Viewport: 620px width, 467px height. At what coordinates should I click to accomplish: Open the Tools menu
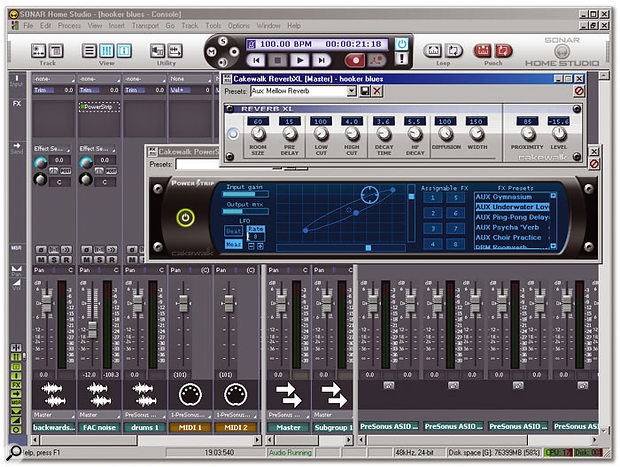tap(213, 26)
